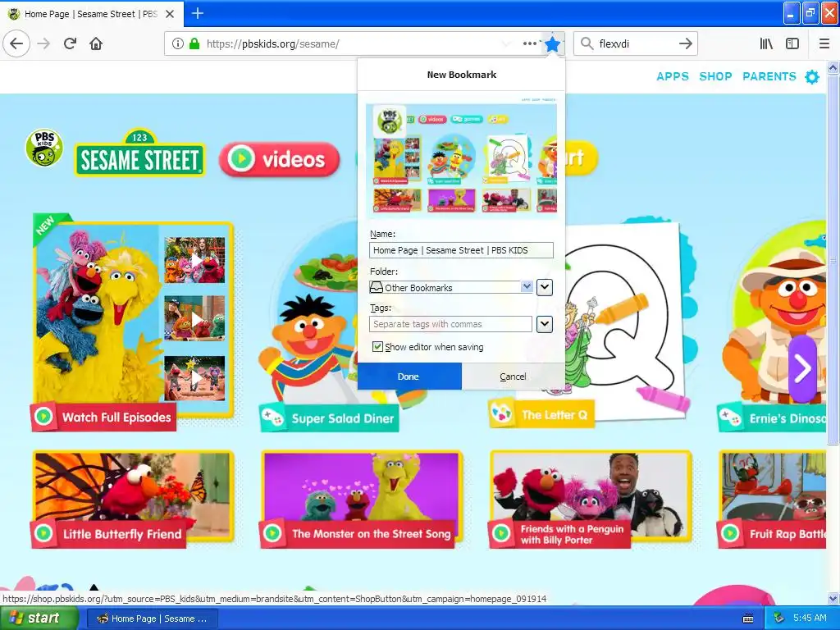Click game controller icon on Super Salad Diner
The height and width of the screenshot is (630, 840).
272,418
